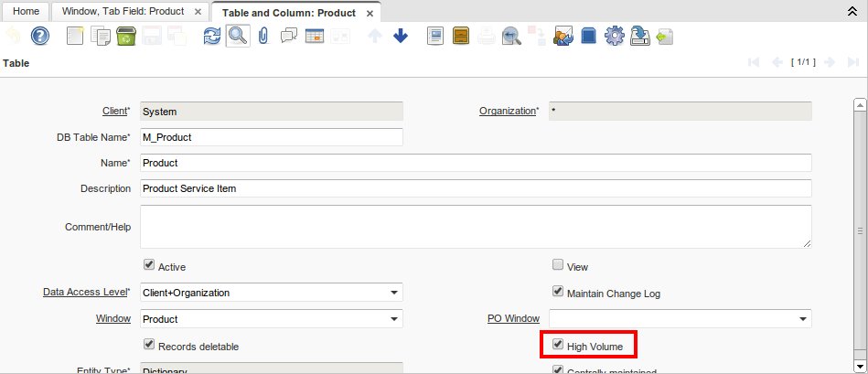Viewport: 868px width, 374px height.
Task: Click the green Delete record icon
Action: pyautogui.click(x=127, y=36)
